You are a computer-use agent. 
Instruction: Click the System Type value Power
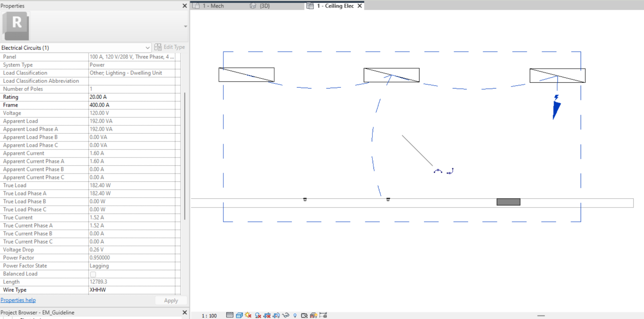pos(132,65)
